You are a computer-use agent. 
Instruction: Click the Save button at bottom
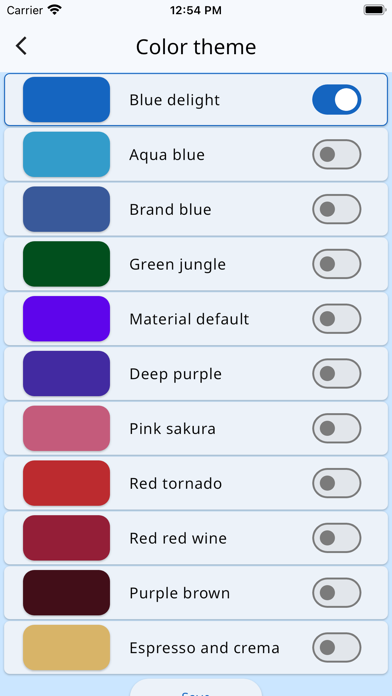196,688
